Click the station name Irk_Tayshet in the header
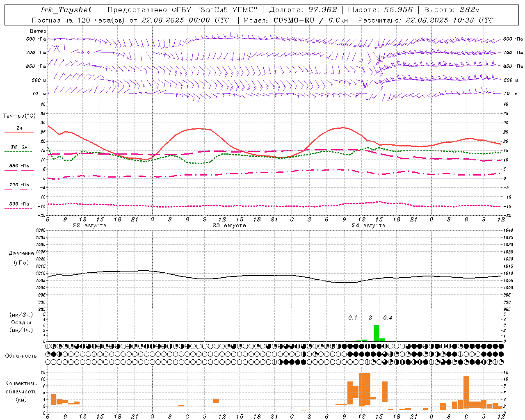Screen dimensions: 525x420 pos(66,10)
